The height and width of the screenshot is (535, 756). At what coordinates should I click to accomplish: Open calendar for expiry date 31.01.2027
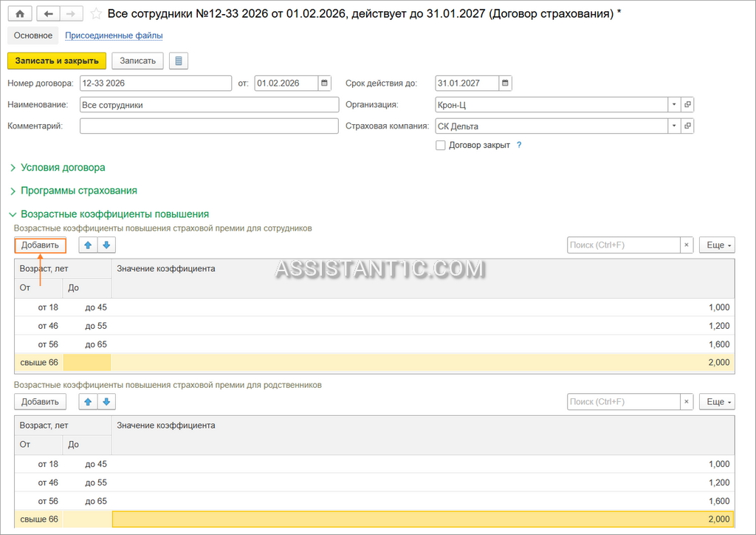pyautogui.click(x=505, y=83)
